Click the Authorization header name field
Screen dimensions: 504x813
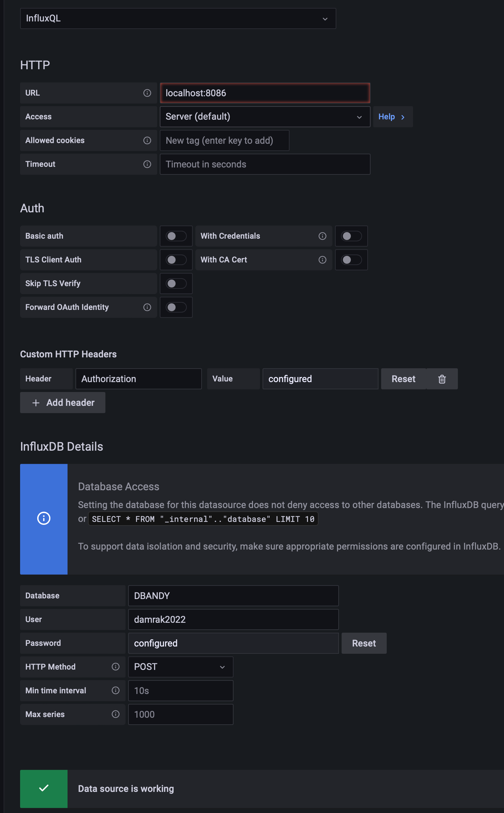139,379
